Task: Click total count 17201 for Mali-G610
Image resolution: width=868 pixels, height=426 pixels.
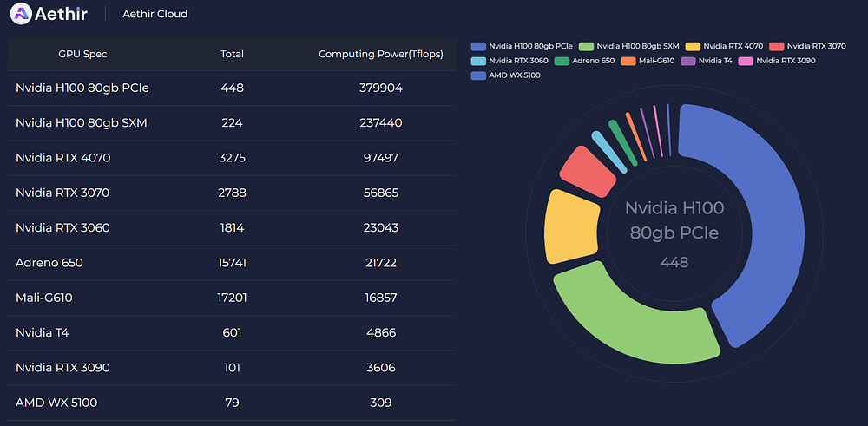Action: (x=232, y=298)
